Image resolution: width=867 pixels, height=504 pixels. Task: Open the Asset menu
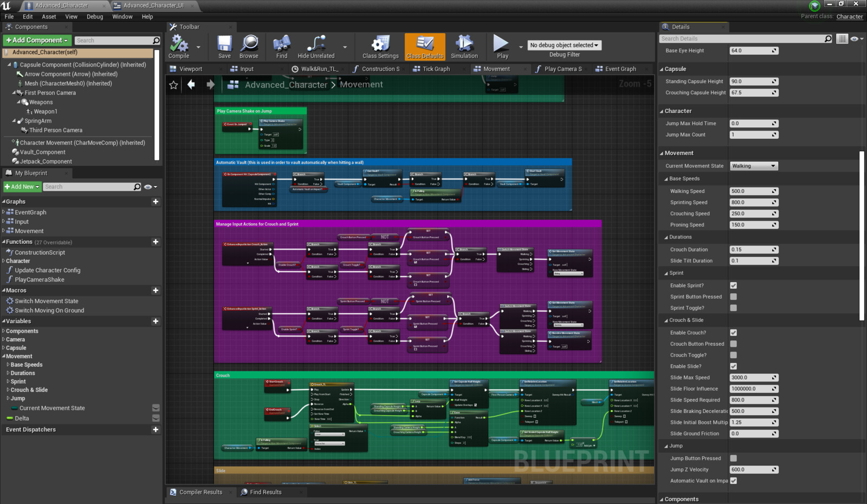[49, 17]
